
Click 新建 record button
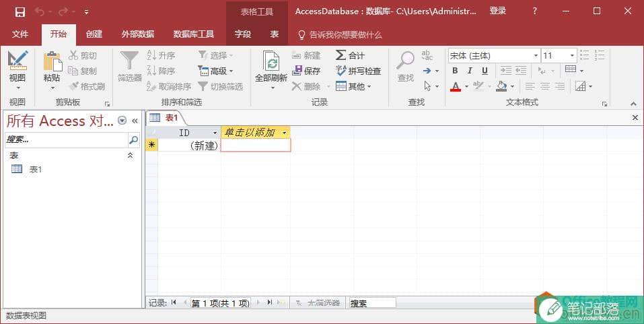click(x=306, y=55)
